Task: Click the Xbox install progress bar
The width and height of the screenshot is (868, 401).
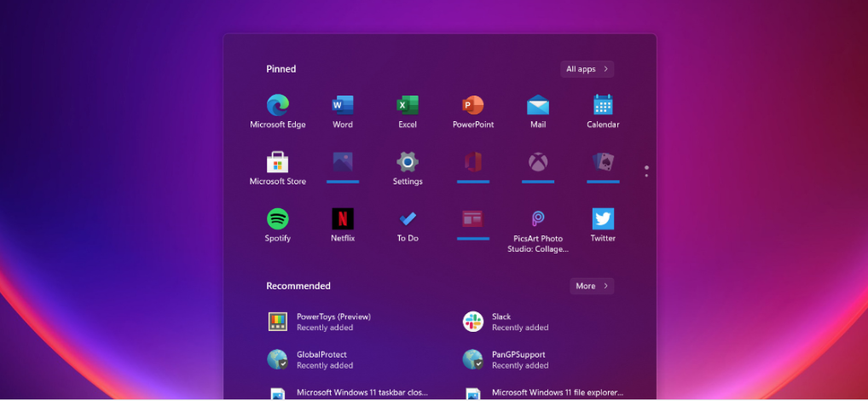Action: pyautogui.click(x=538, y=182)
